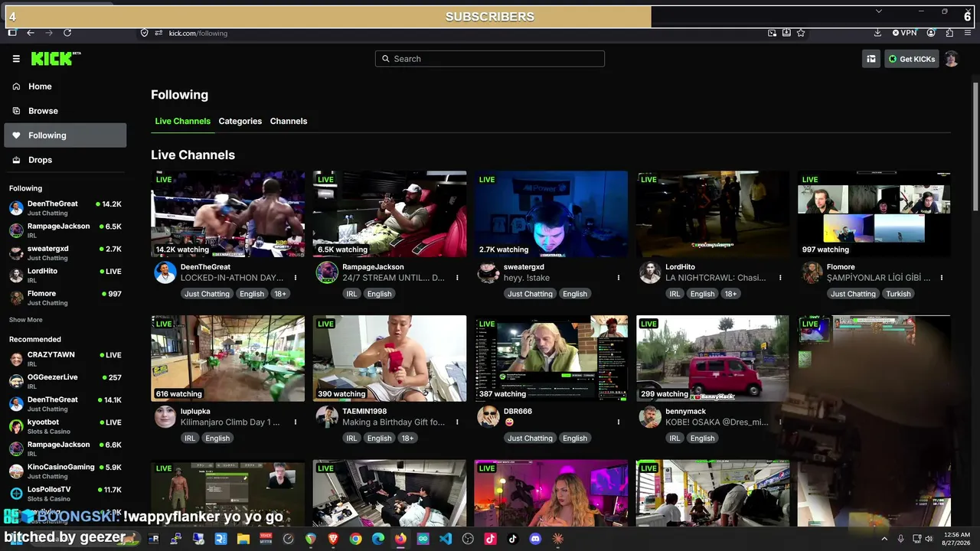Open File Explorer from the taskbar
The image size is (980, 551).
(x=243, y=539)
